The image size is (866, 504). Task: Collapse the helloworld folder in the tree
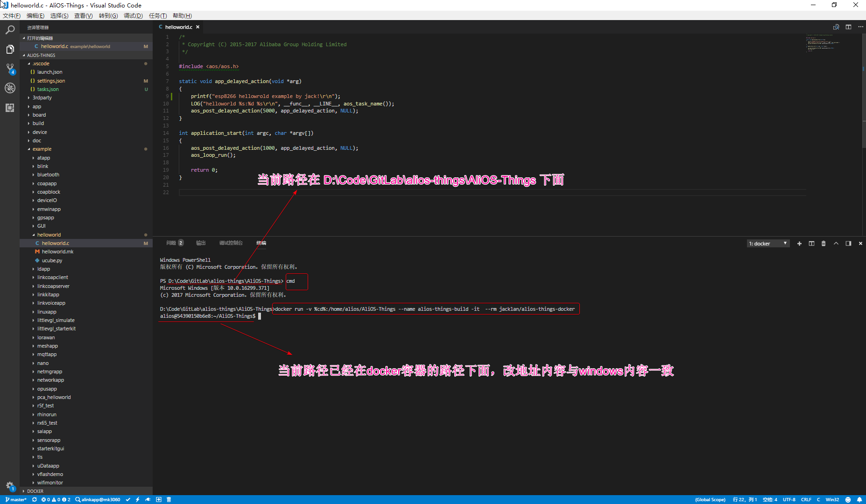[86, 235]
